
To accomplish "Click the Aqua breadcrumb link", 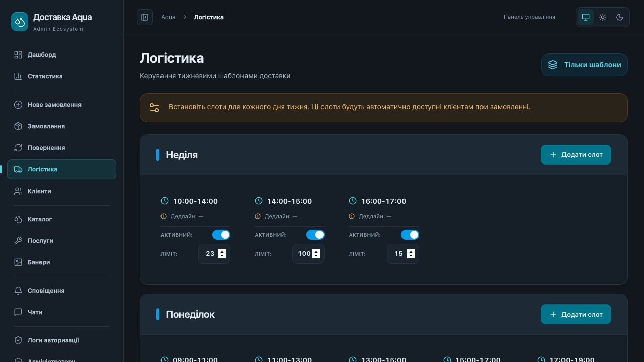I will point(168,17).
